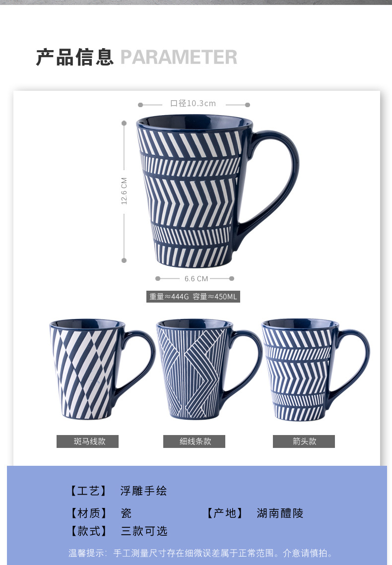
Task: Select the small arrow-pattern mug thumbnail
Action: click(316, 370)
